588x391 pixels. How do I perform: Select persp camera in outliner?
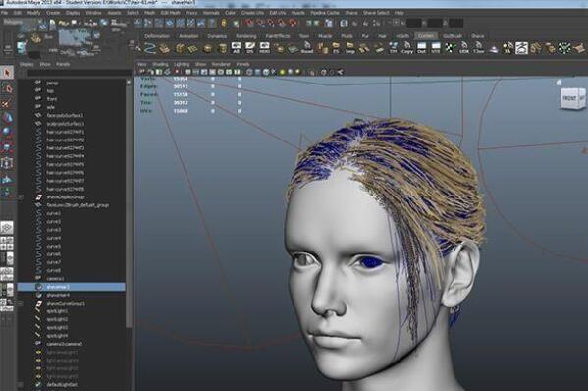point(52,83)
